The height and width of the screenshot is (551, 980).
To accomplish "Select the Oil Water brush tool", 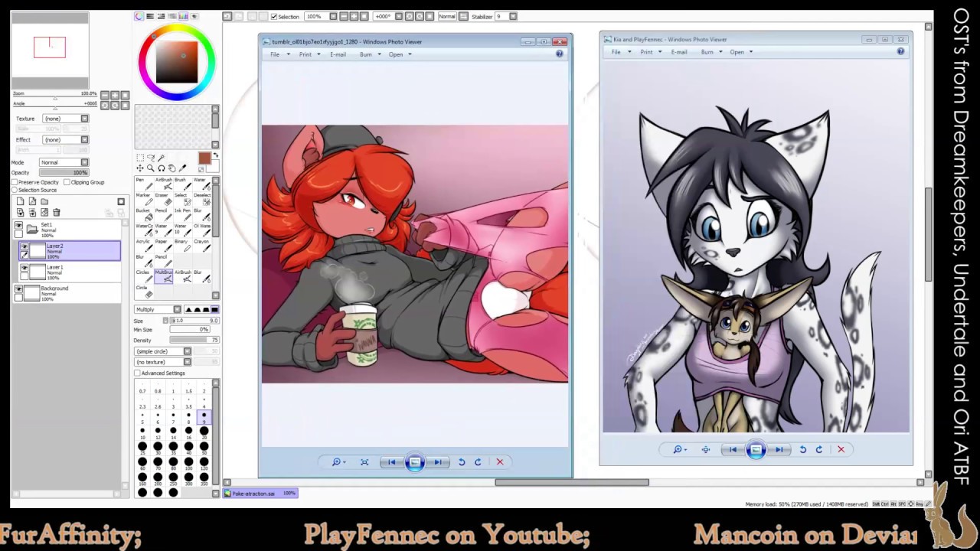I will tap(202, 230).
